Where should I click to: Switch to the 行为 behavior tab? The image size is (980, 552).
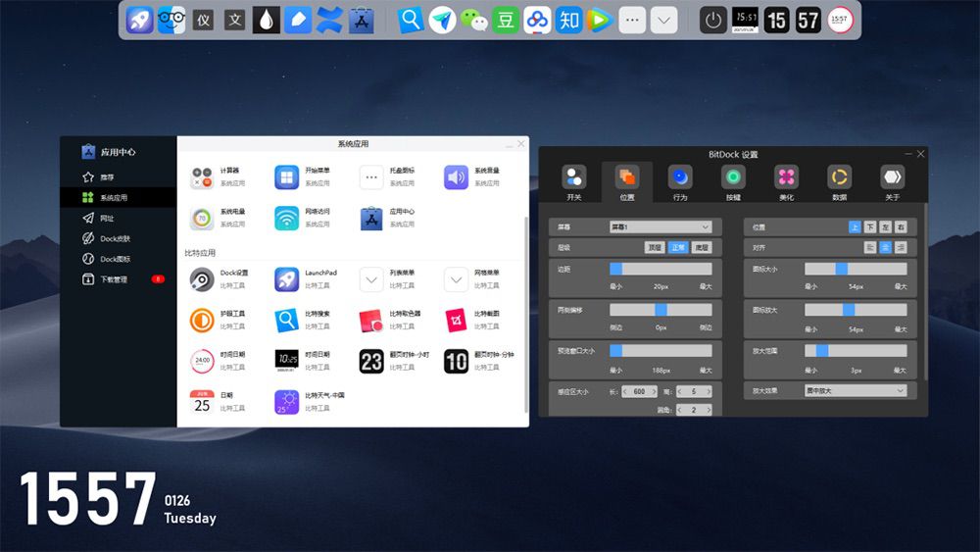point(680,182)
